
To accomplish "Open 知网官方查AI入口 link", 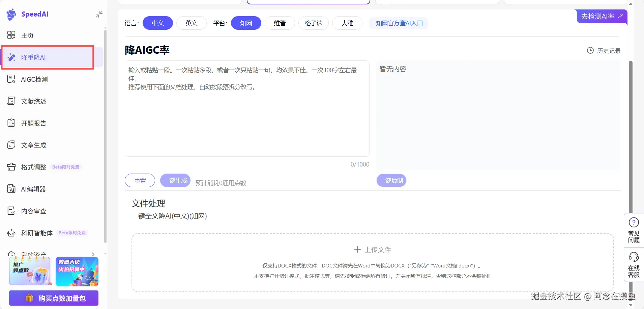I will (x=399, y=23).
